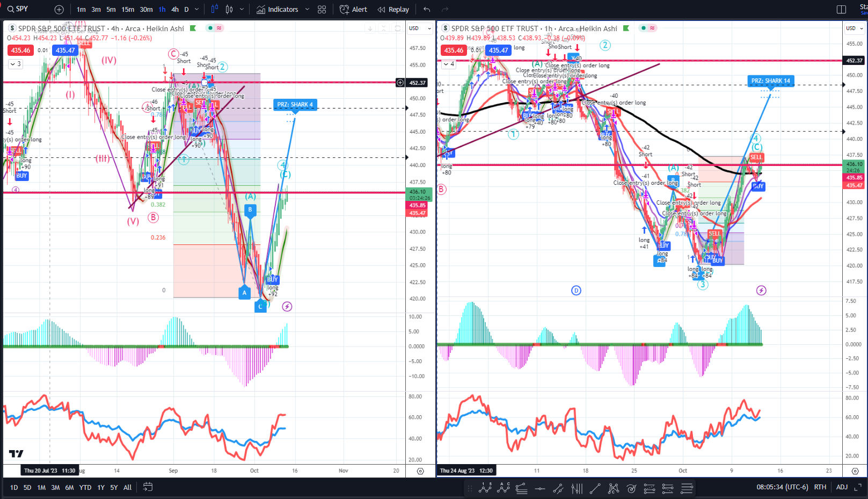Select the trend line drawing tool
Viewport: 868px width, 499px height.
coord(595,488)
